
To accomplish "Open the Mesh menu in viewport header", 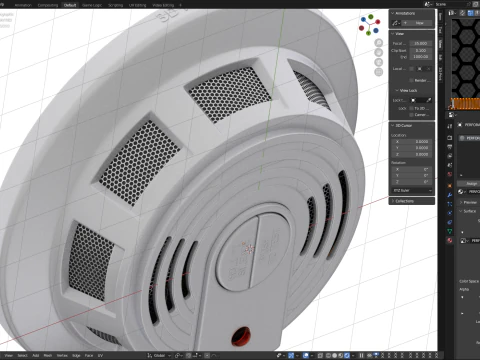I will [48, 355].
